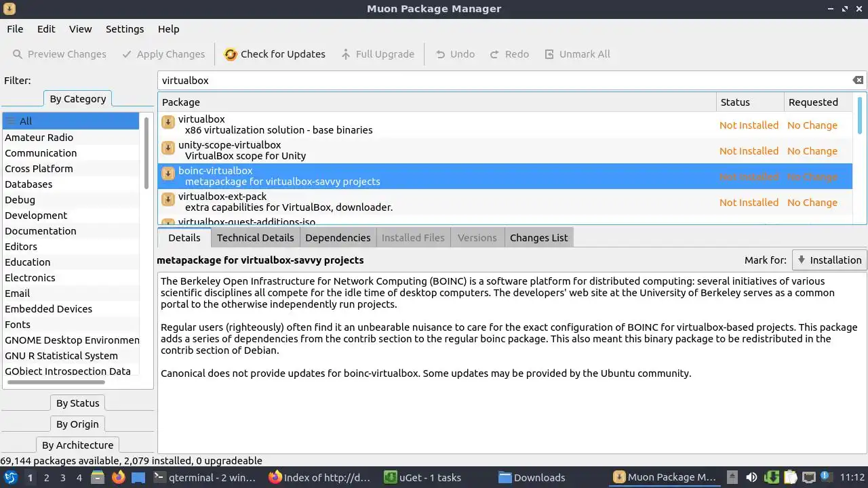Click the Redo toolbar button
The image size is (868, 488).
click(x=509, y=54)
